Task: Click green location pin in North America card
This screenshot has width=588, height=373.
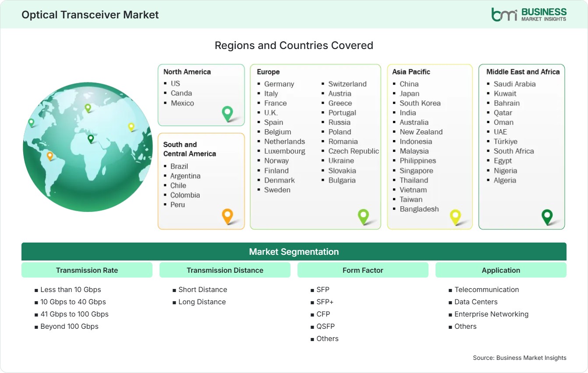Action: click(x=227, y=114)
